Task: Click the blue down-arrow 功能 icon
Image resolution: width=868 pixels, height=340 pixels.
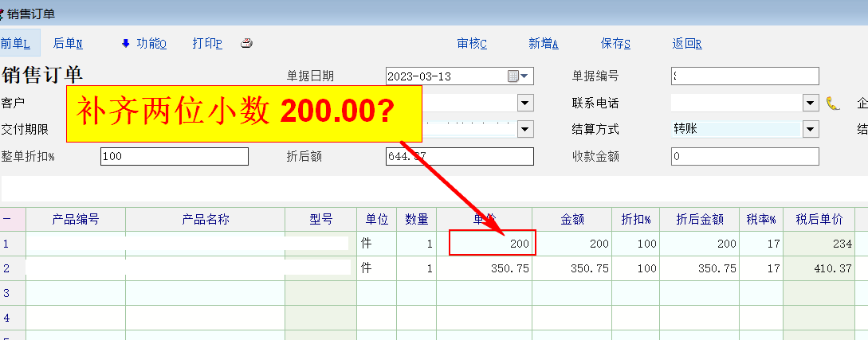Action: coord(125,44)
